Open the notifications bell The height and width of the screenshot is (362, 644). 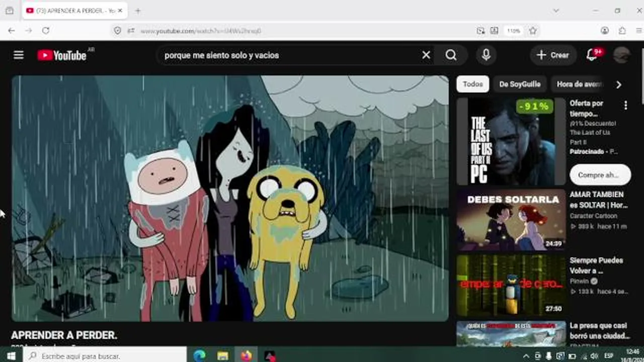tap(593, 55)
